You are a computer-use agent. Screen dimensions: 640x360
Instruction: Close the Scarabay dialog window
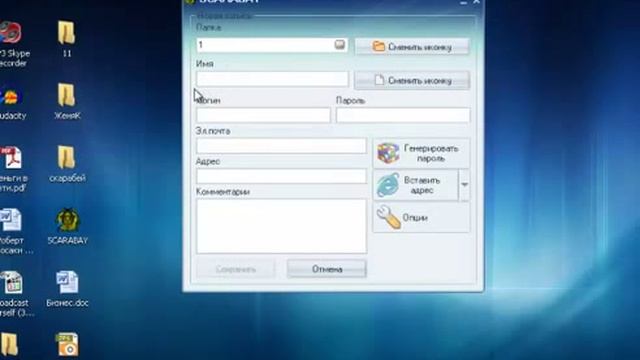tap(476, 2)
